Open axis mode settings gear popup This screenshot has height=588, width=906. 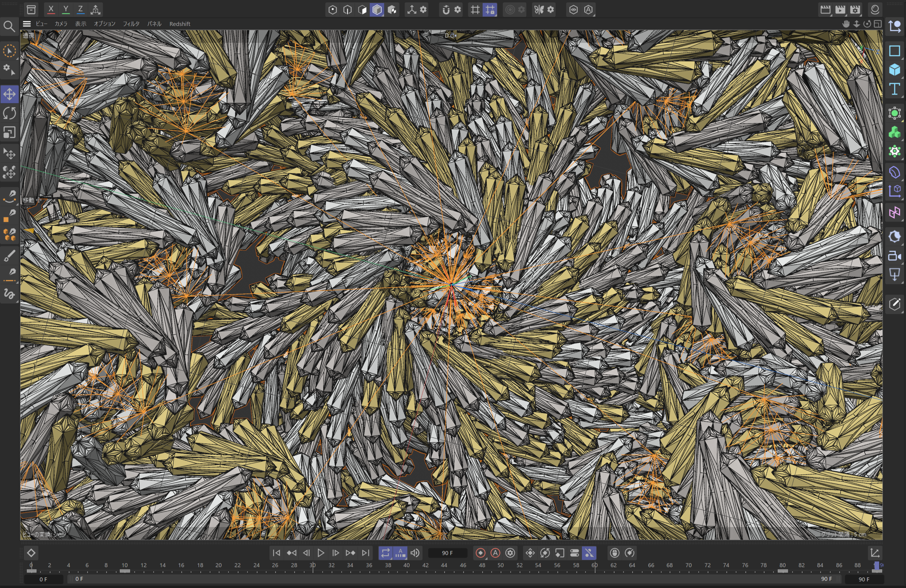pos(423,10)
